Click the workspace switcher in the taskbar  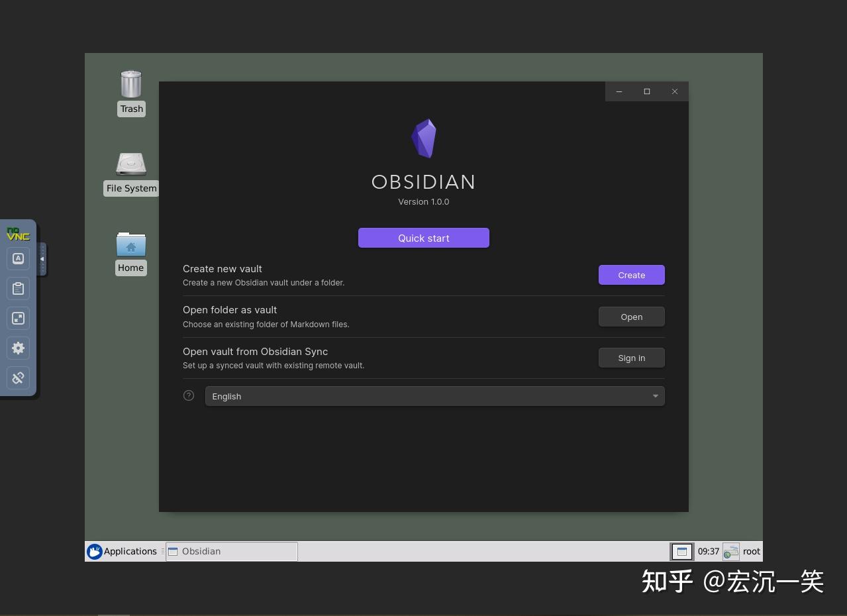[x=681, y=551]
